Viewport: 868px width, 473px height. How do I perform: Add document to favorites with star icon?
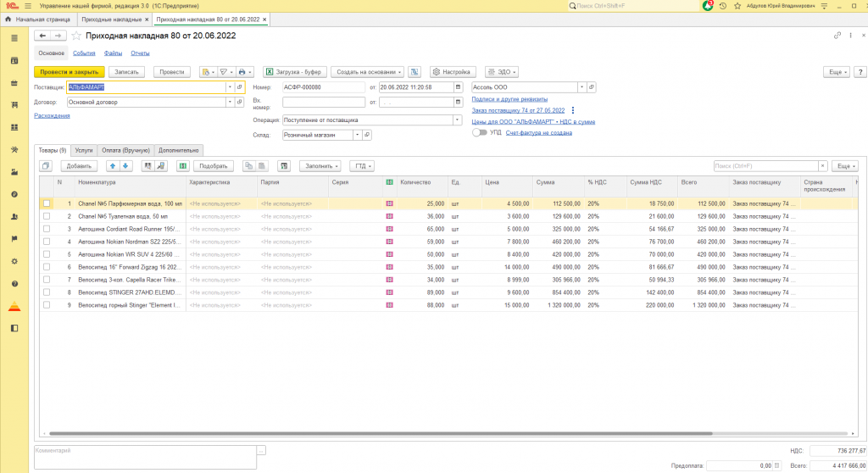[x=77, y=36]
